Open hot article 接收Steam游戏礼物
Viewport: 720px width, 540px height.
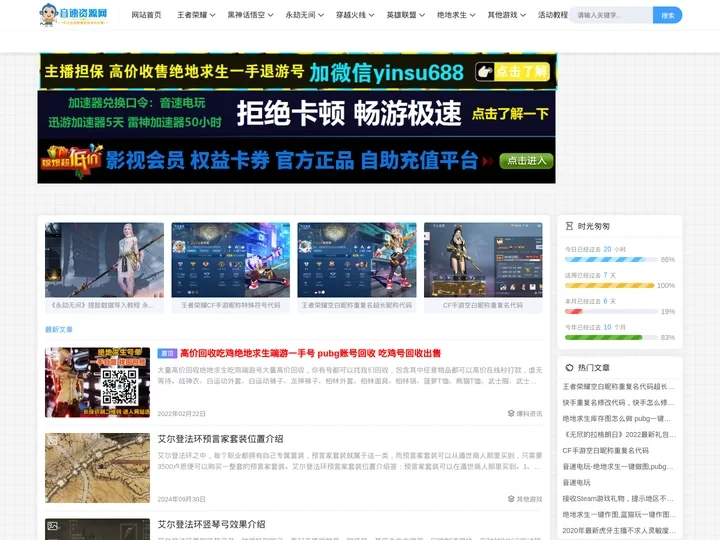tap(618, 498)
